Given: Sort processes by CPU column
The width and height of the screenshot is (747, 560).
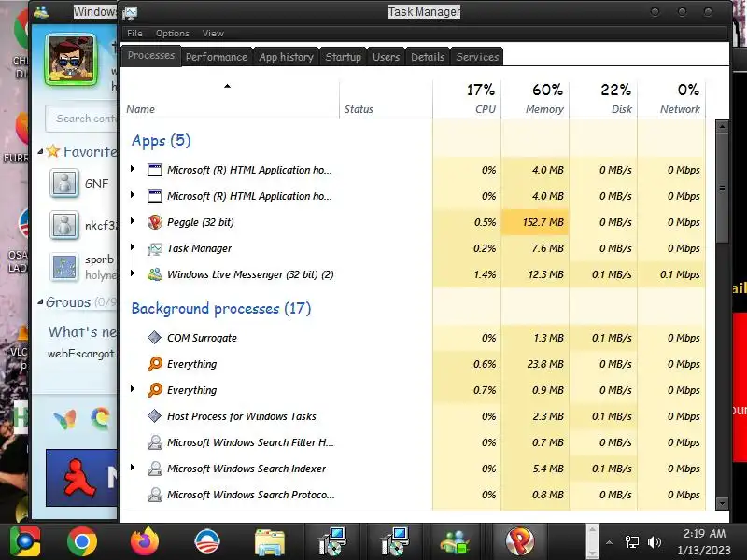Looking at the screenshot, I should pyautogui.click(x=467, y=99).
